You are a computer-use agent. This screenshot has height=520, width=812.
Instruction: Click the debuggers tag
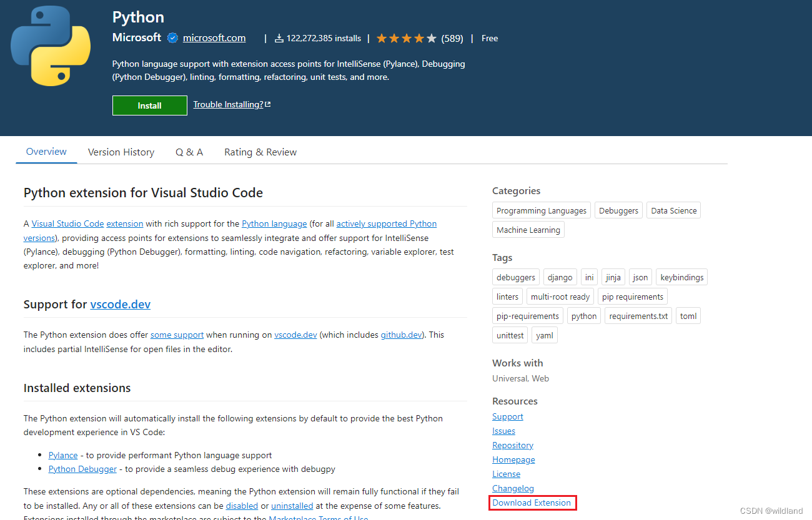click(x=516, y=277)
